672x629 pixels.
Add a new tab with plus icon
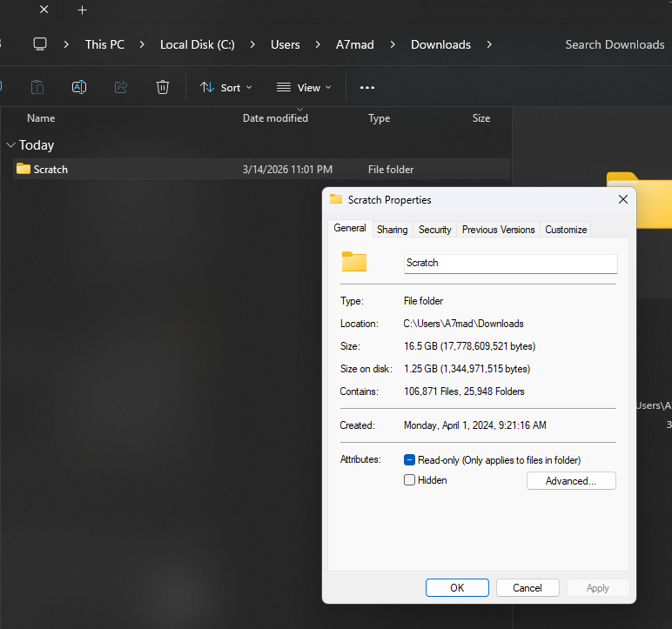[83, 10]
